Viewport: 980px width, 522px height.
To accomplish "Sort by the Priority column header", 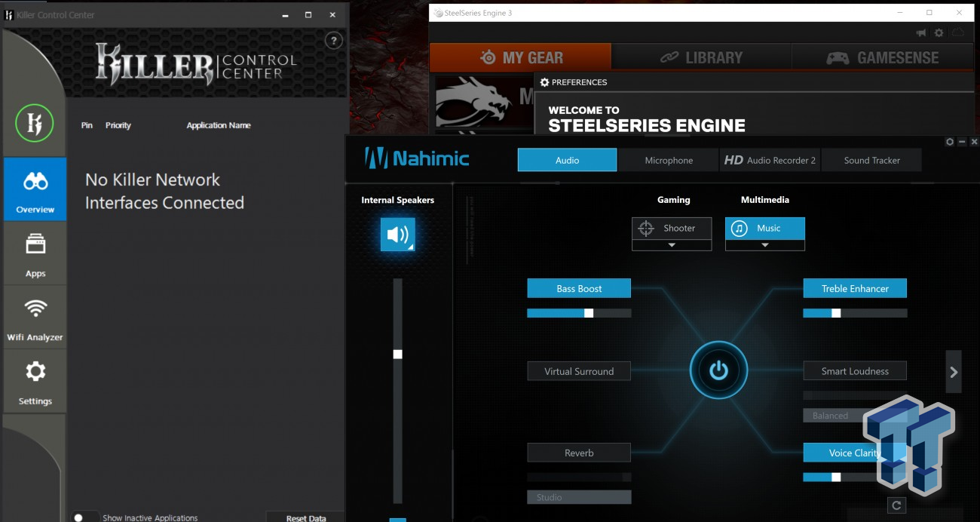I will 118,125.
